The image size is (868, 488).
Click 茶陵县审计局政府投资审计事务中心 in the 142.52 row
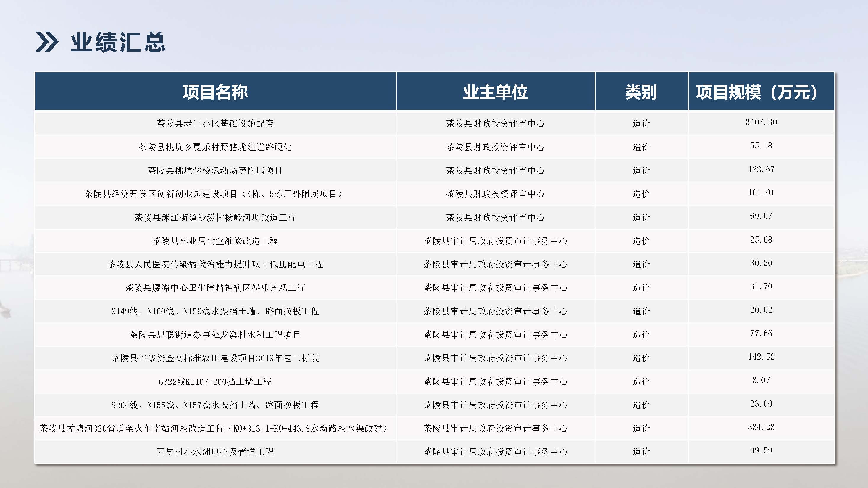tap(495, 358)
